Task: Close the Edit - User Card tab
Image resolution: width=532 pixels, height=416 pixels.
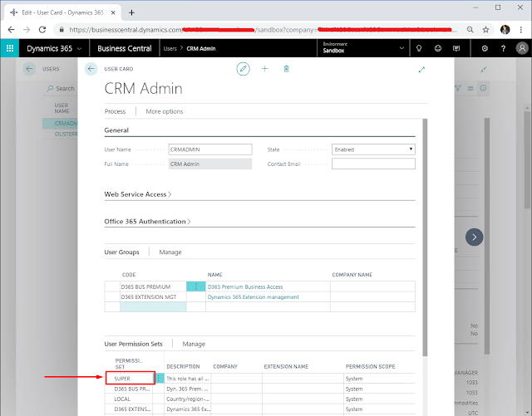Action: click(x=113, y=12)
